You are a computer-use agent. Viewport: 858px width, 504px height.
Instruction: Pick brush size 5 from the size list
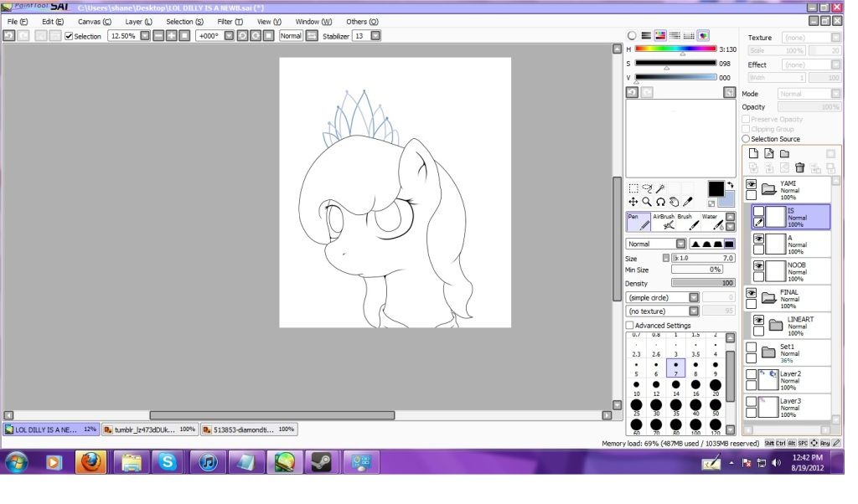637,368
